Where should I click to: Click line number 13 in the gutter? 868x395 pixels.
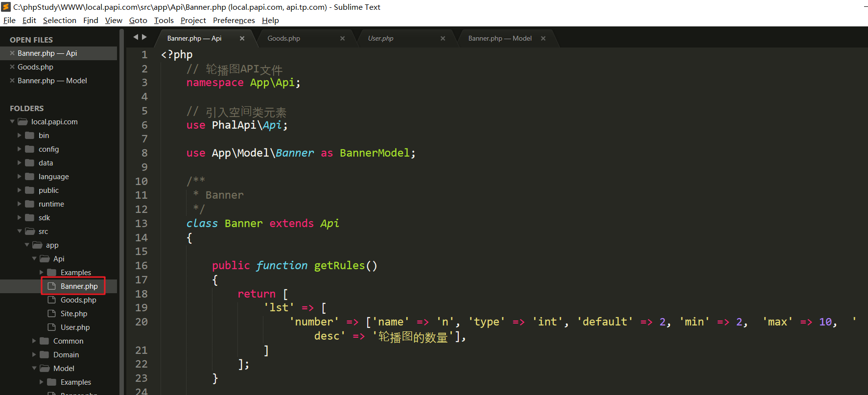click(141, 224)
